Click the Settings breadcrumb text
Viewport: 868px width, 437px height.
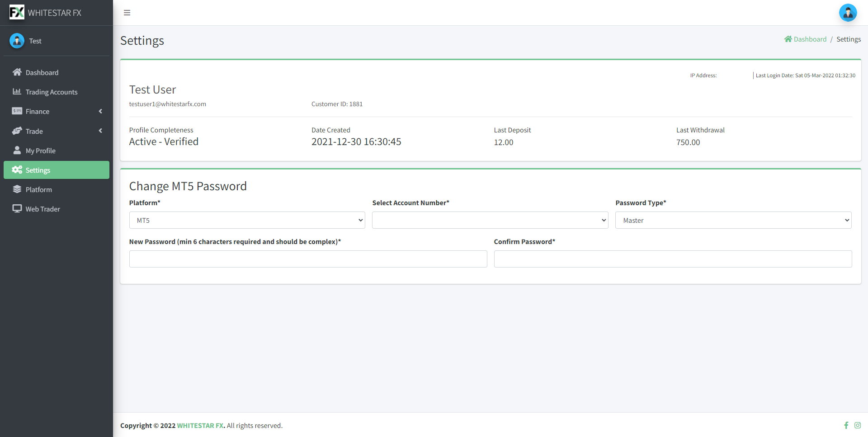coord(849,39)
